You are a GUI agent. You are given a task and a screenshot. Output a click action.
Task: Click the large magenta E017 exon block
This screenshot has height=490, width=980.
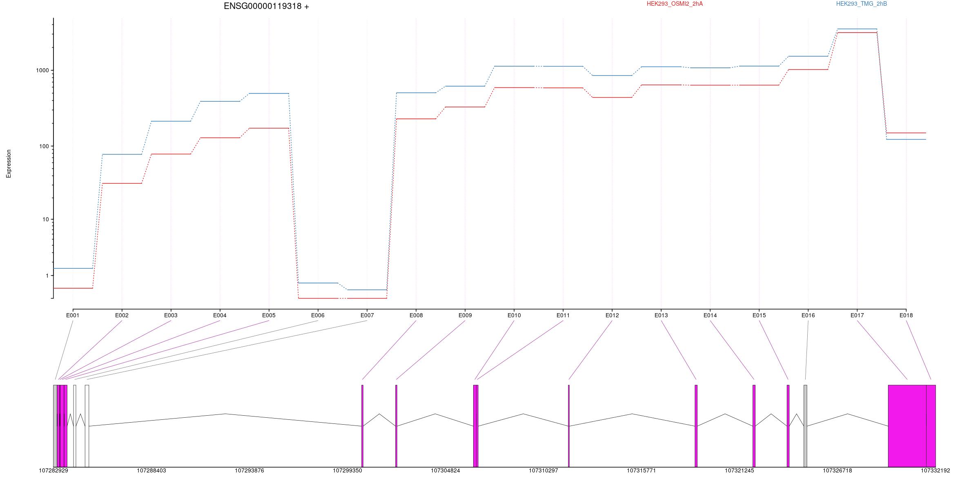click(x=907, y=426)
